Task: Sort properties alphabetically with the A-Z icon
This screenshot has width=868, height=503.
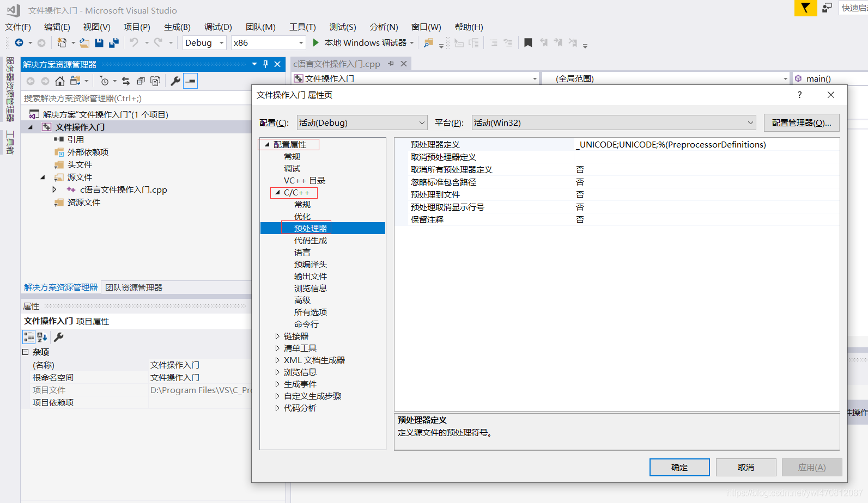Action: click(43, 337)
